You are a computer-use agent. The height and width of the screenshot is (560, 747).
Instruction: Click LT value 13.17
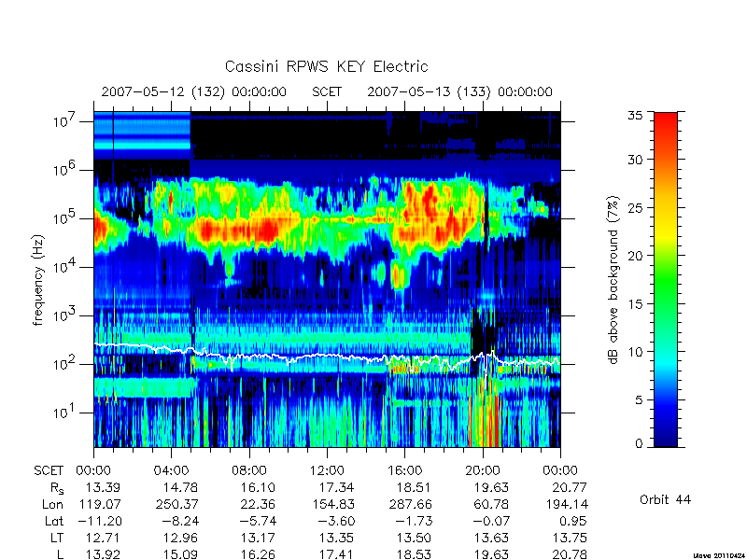click(258, 538)
